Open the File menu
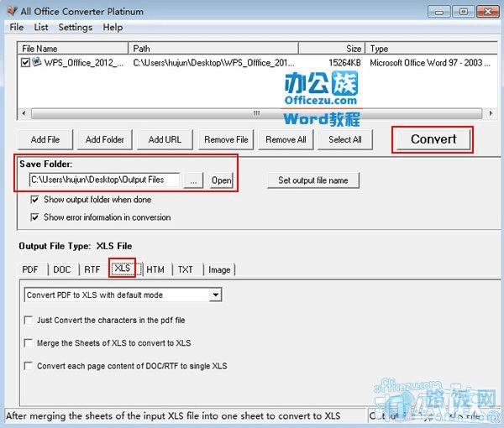 click(x=17, y=28)
